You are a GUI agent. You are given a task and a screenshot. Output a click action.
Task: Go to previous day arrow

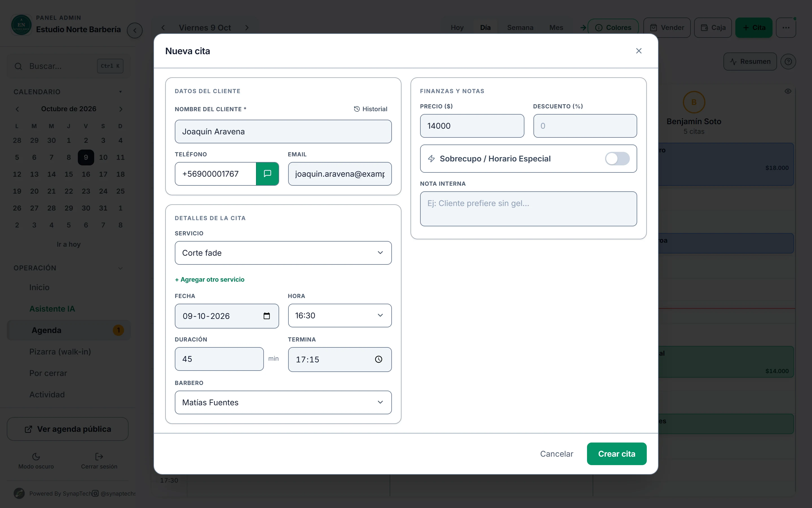(163, 28)
